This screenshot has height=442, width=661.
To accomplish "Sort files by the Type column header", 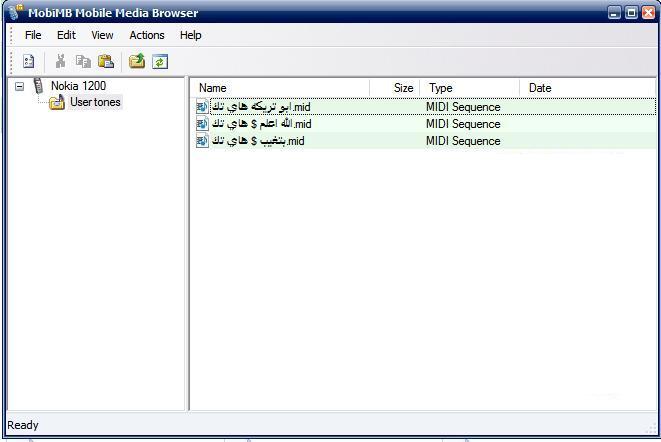I will pyautogui.click(x=470, y=88).
